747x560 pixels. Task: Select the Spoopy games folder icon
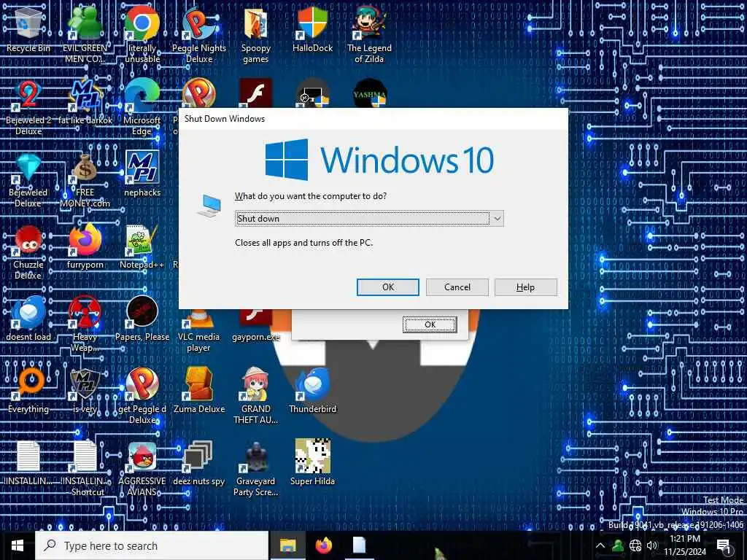(x=256, y=34)
